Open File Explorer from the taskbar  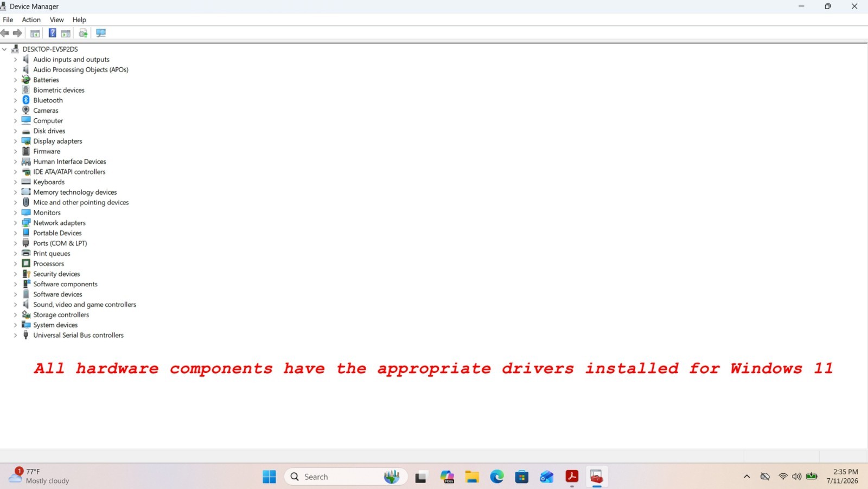click(472, 477)
